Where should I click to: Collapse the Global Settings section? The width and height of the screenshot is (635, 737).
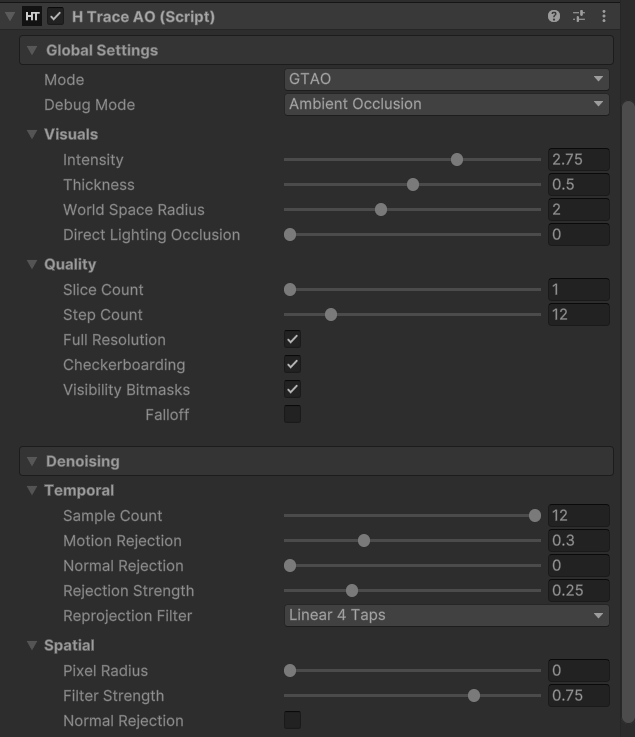pyautogui.click(x=32, y=50)
